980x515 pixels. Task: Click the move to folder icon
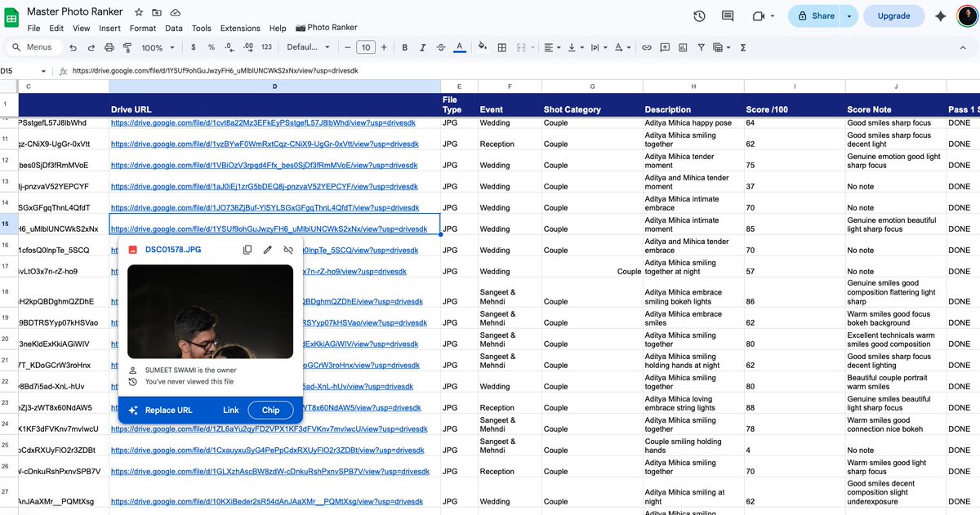[158, 12]
